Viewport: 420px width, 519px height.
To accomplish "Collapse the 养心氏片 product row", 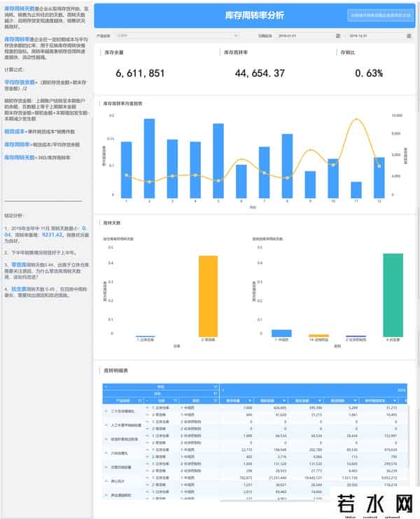I will coord(105,482).
